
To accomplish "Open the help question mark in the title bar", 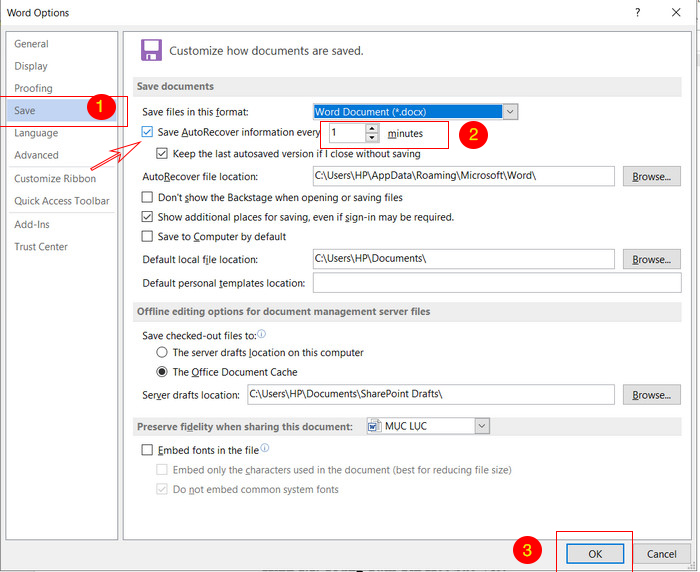I will 638,12.
